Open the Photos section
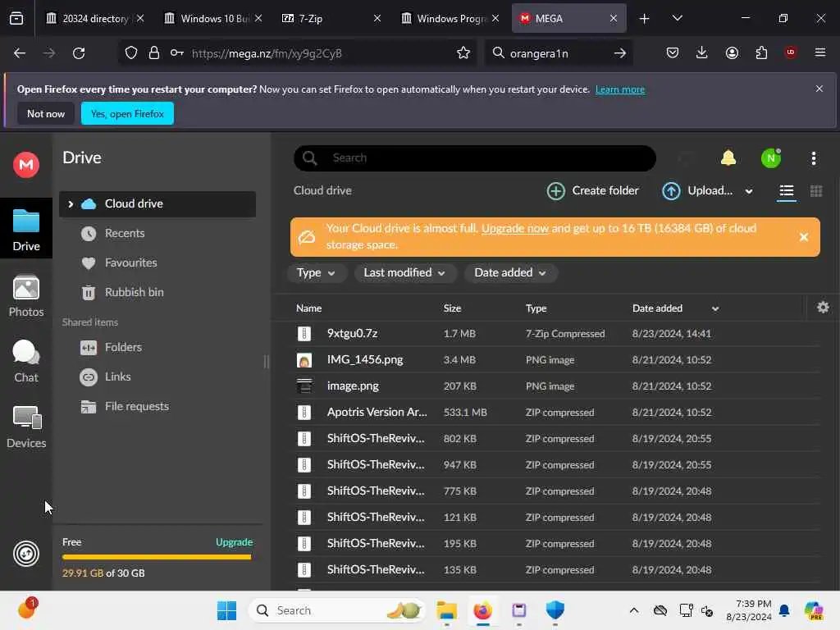The height and width of the screenshot is (630, 840). coord(26,296)
